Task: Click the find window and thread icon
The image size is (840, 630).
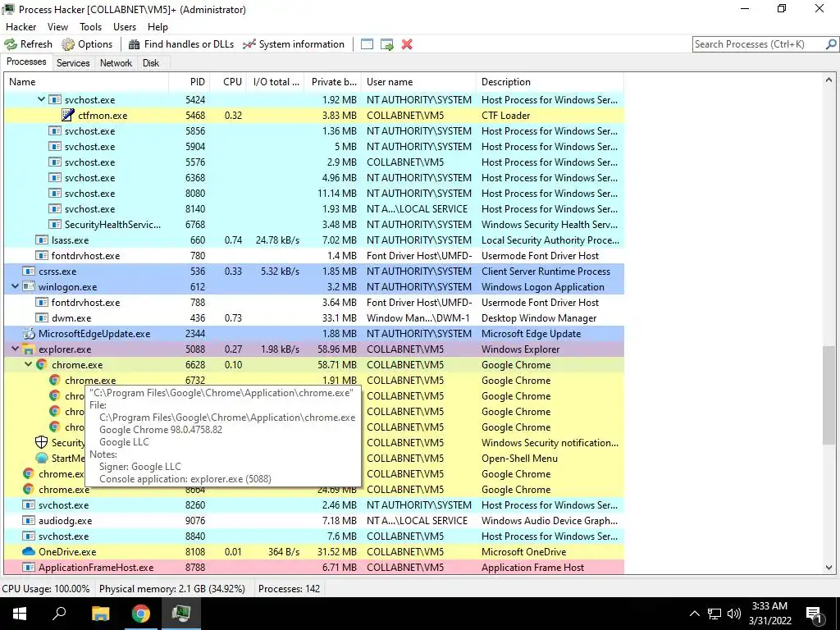Action: tap(387, 44)
